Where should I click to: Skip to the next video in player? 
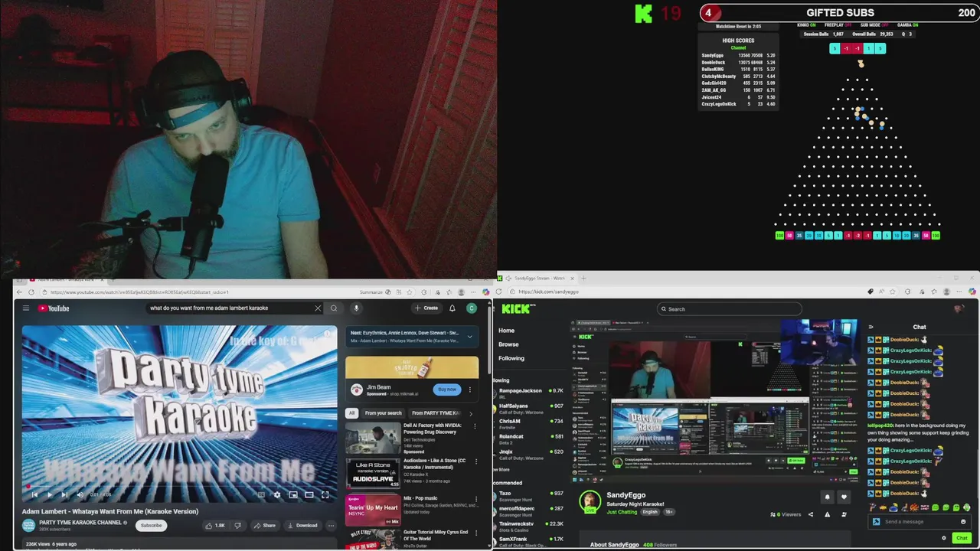pyautogui.click(x=64, y=495)
